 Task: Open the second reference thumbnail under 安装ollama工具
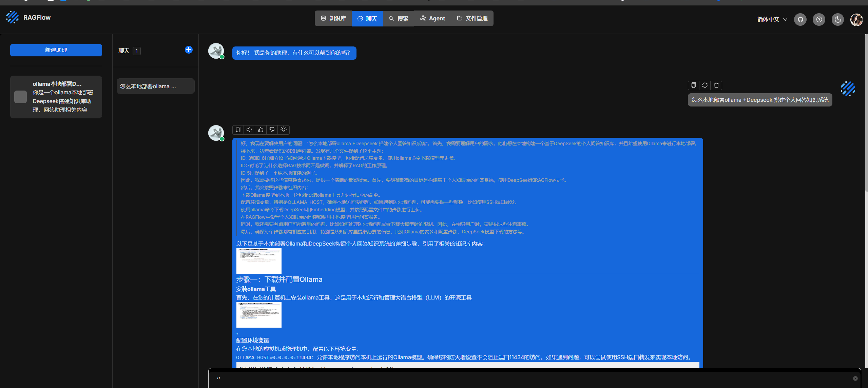[259, 315]
